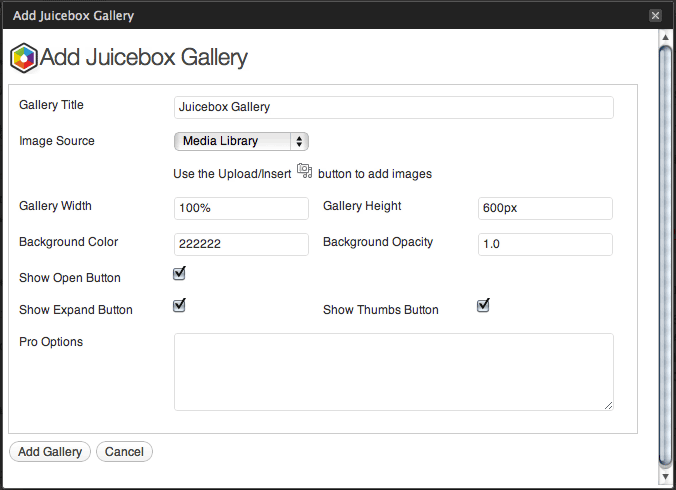Click the Cancel button
The image size is (676, 490).
tap(124, 452)
